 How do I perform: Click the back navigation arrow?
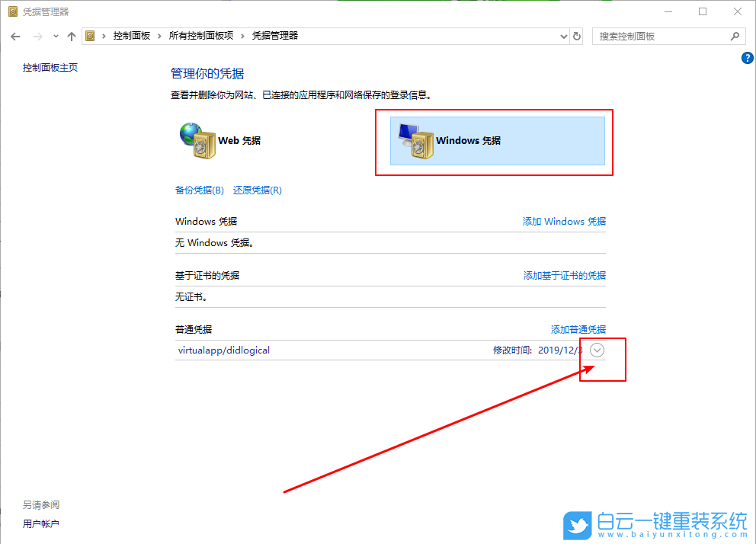pyautogui.click(x=15, y=36)
